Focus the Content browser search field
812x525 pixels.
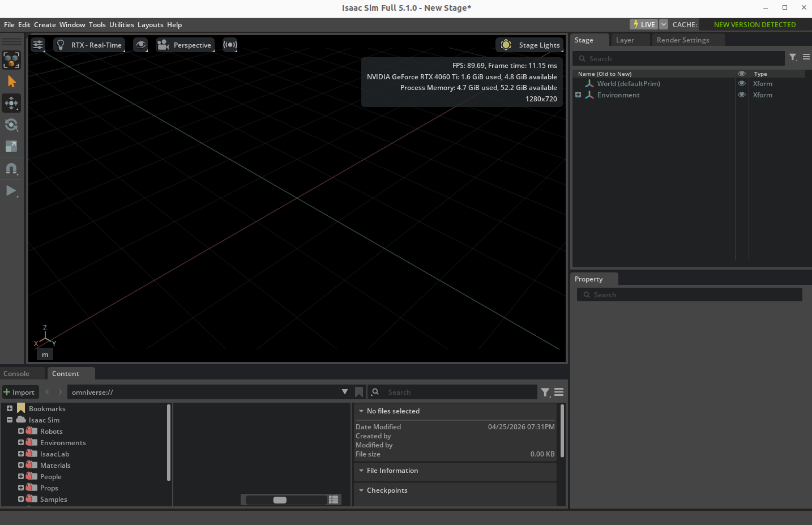click(460, 392)
